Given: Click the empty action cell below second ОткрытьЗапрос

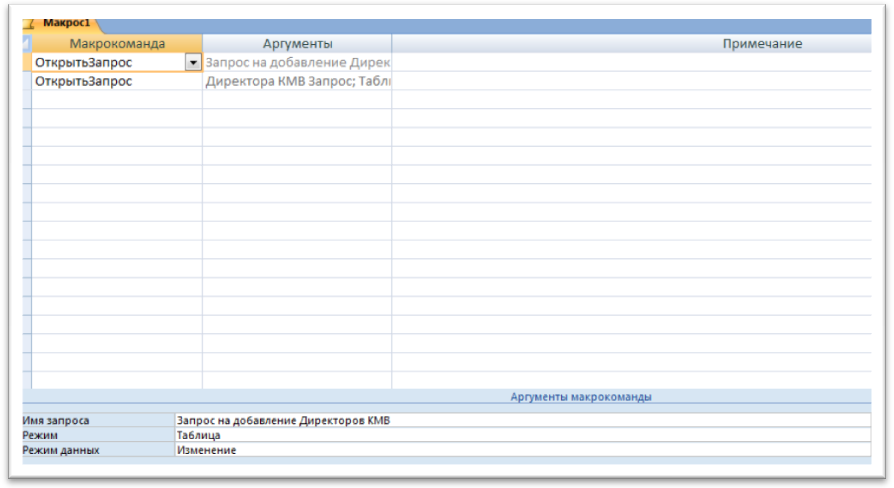Looking at the screenshot, I should (116, 99).
